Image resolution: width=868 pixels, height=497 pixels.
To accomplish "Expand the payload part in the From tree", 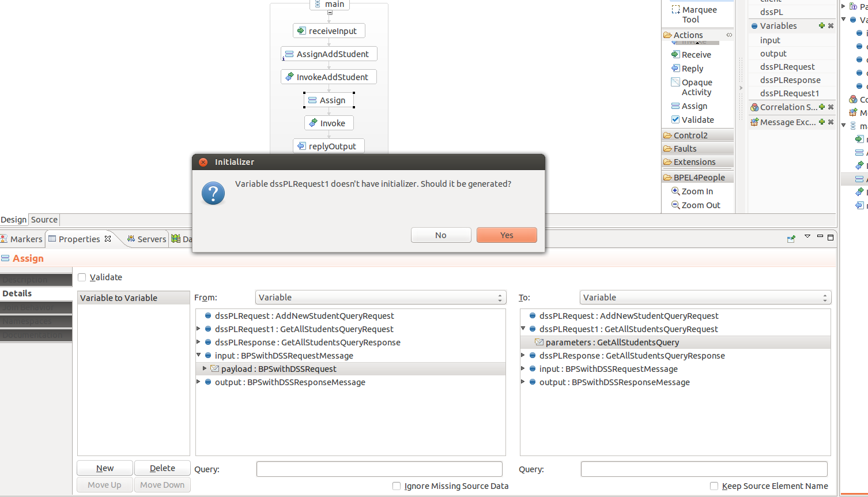I will pos(205,369).
